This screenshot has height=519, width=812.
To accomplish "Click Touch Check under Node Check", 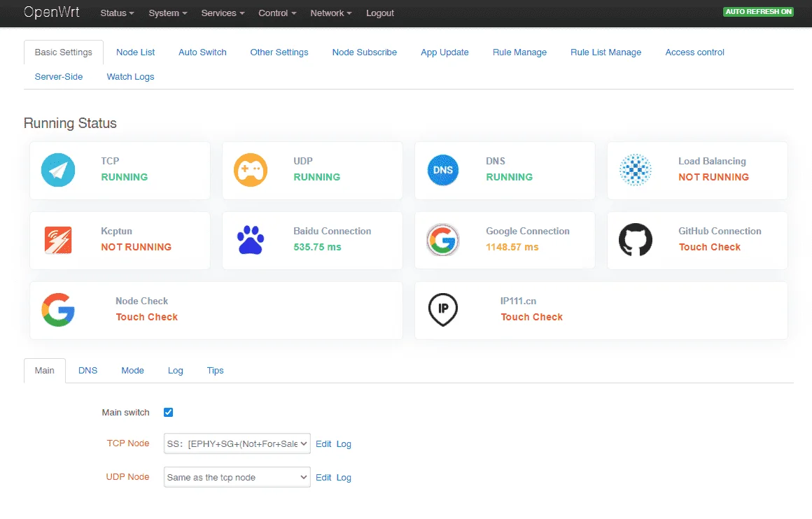I will tap(146, 317).
